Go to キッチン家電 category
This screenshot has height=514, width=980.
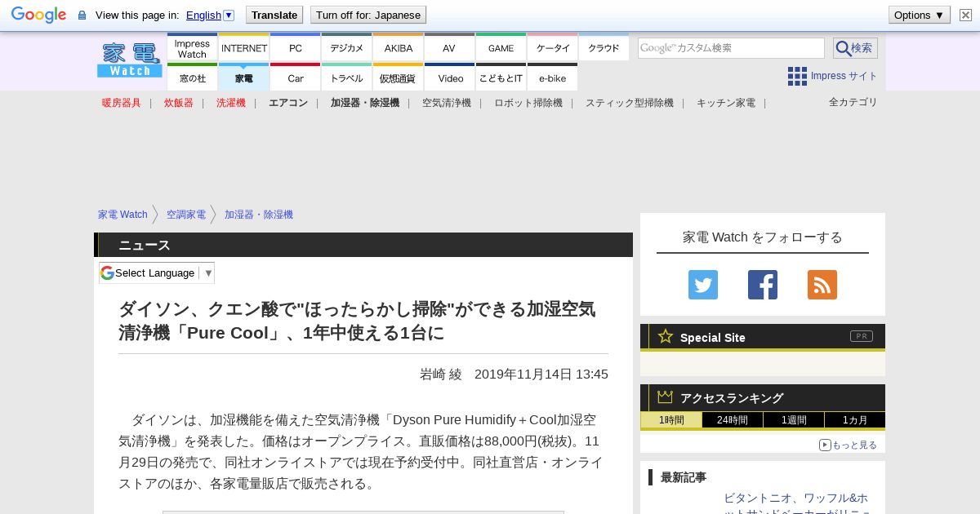click(726, 103)
